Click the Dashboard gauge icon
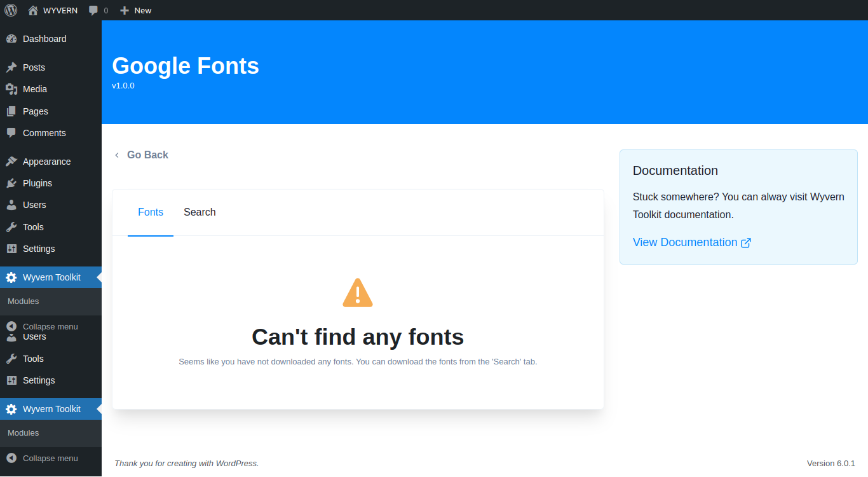The height and width of the screenshot is (477, 868). tap(11, 39)
